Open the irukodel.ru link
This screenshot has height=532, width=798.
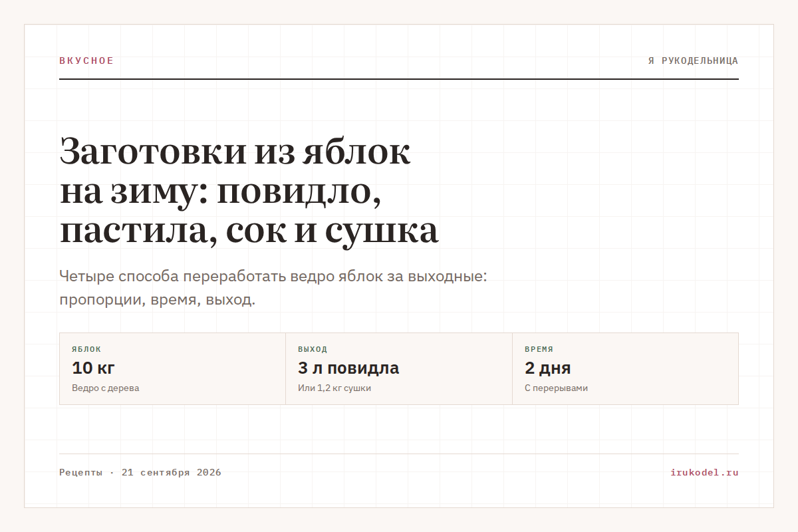point(705,473)
